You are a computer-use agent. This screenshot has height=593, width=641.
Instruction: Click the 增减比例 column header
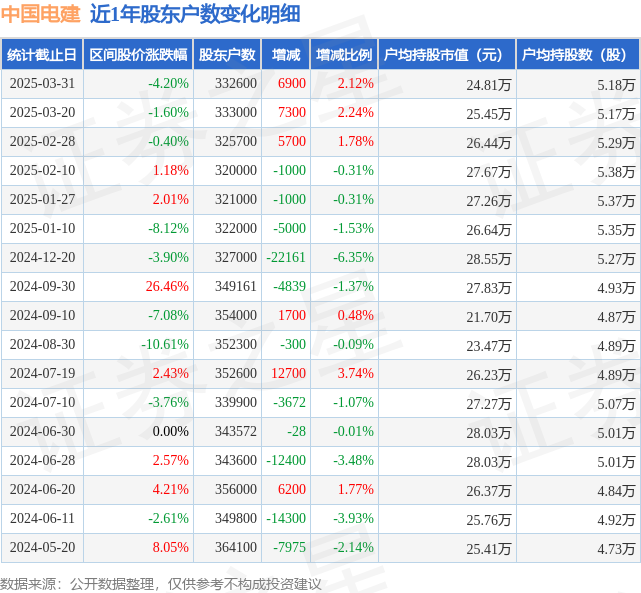click(x=344, y=54)
